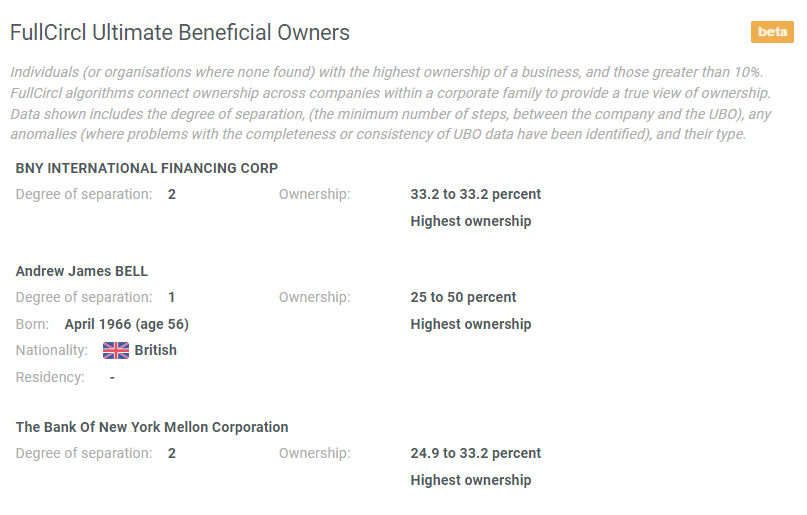The width and height of the screenshot is (807, 515).
Task: Click the April 1966 (age 56) birth date
Action: [x=127, y=324]
